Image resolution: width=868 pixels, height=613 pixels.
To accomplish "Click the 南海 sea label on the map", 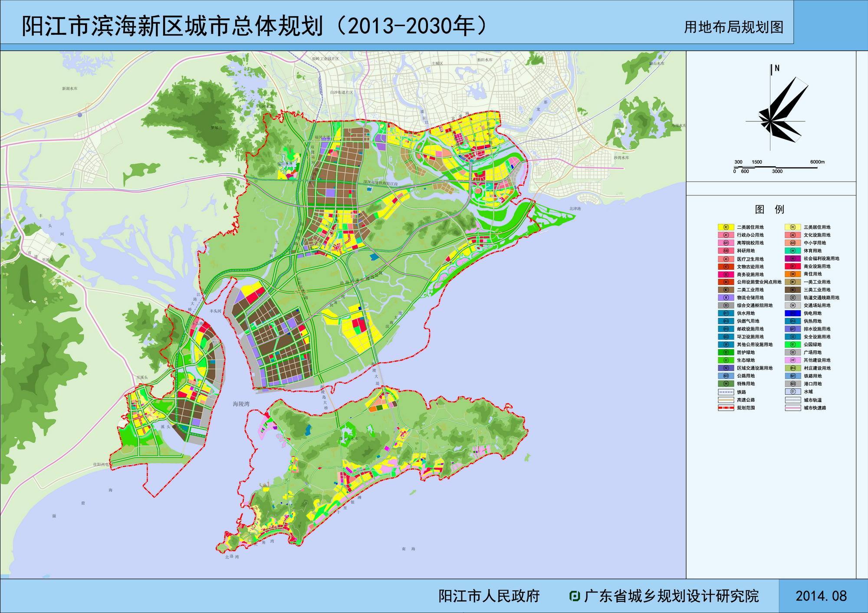I will point(408,549).
